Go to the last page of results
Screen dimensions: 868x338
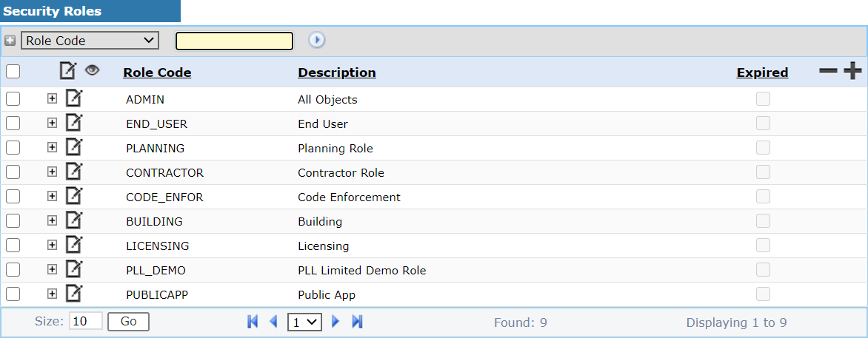357,321
